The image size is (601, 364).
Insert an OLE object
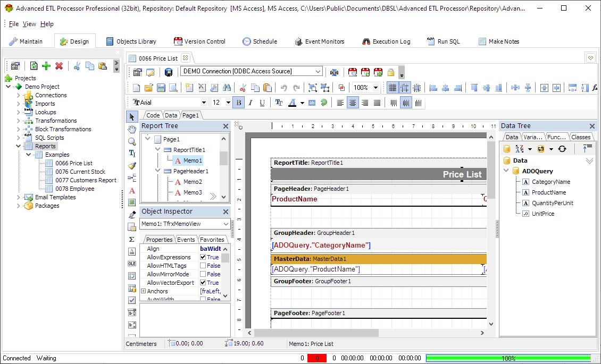pyautogui.click(x=132, y=264)
